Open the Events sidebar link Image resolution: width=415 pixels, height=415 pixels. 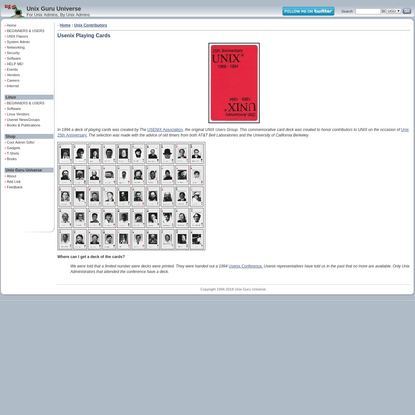coord(12,69)
